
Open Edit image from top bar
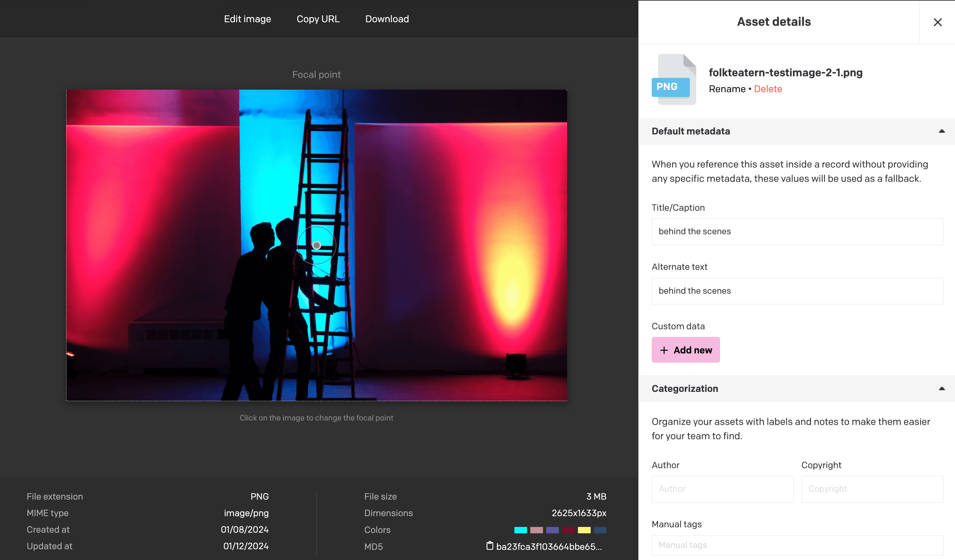(247, 19)
